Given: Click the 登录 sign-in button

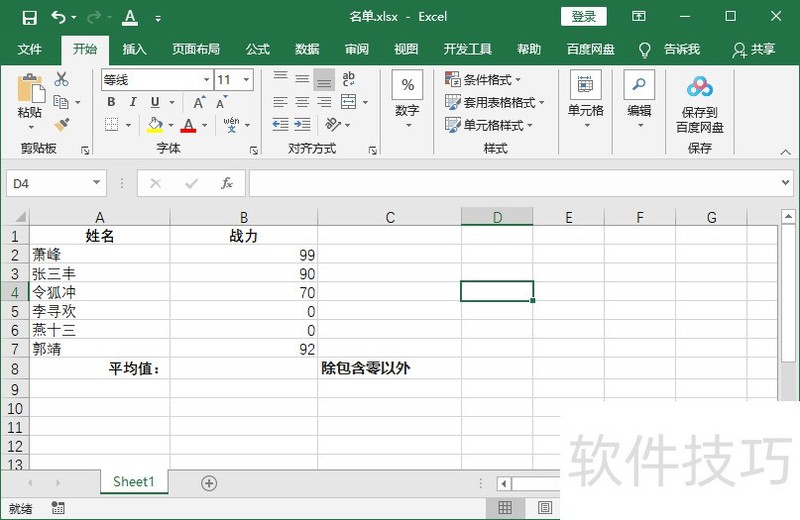Looking at the screenshot, I should [584, 17].
